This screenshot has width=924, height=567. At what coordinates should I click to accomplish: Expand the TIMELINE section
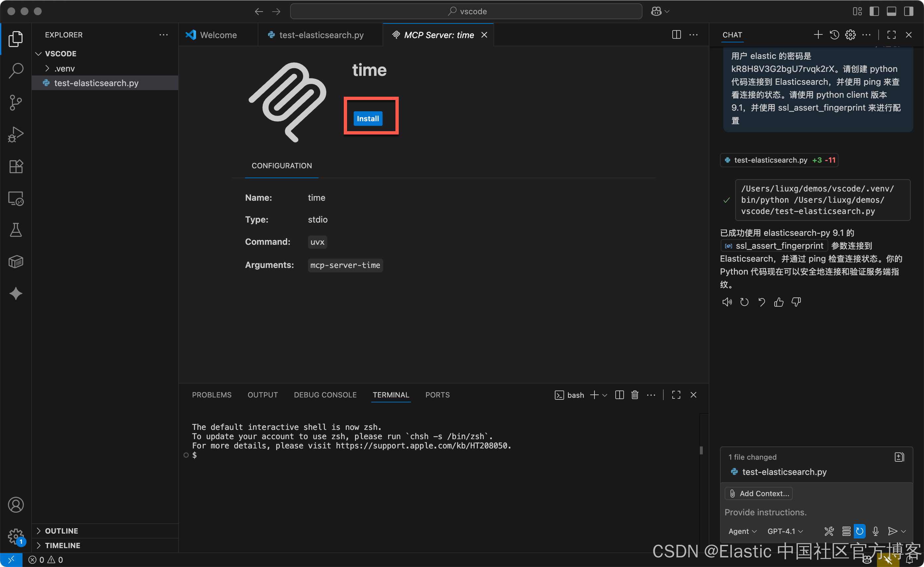63,545
